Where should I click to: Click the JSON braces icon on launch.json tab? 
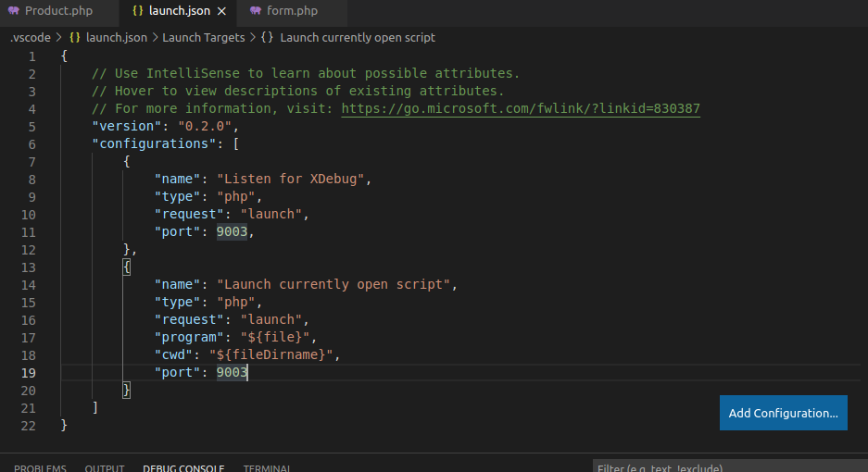point(137,11)
